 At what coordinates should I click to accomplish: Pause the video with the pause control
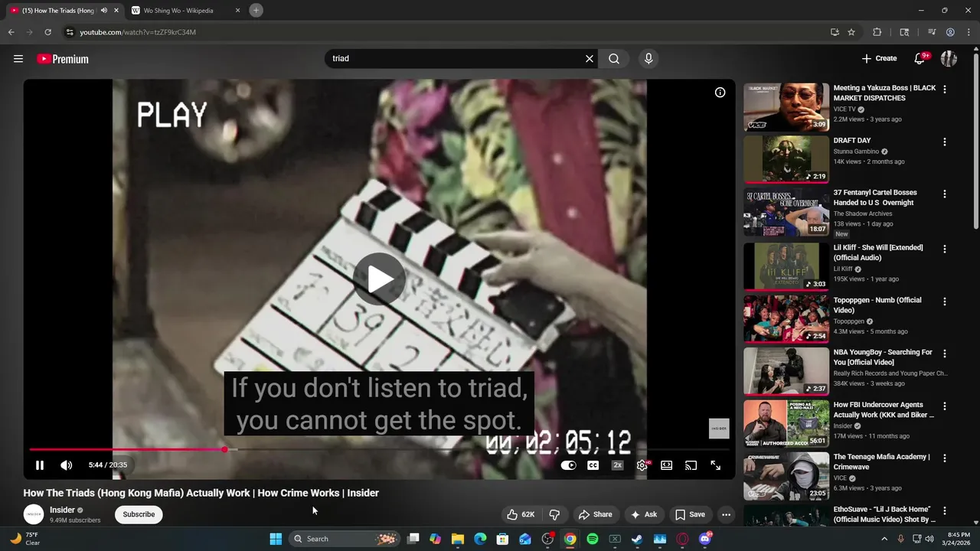(x=40, y=465)
